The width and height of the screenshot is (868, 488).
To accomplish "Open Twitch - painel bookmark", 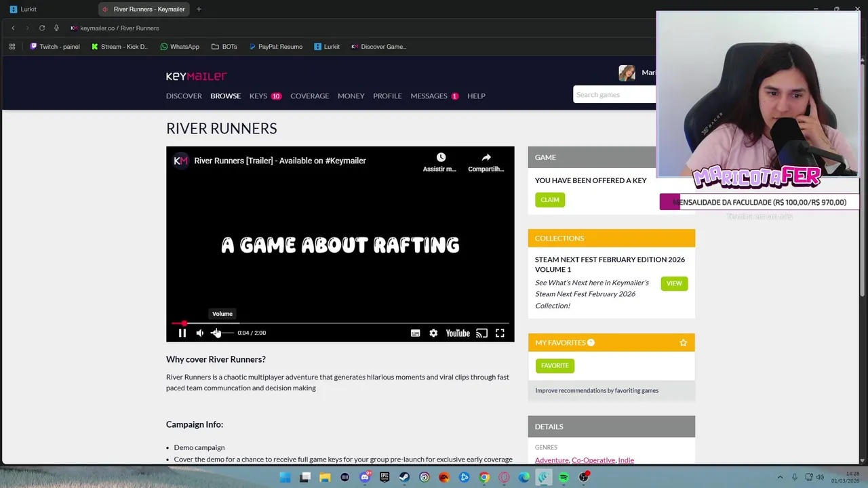I will tap(55, 47).
